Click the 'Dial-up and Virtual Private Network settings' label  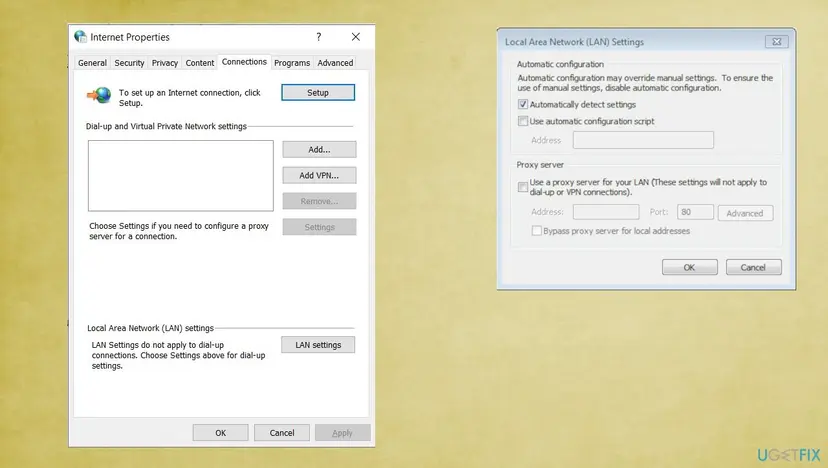click(x=166, y=126)
